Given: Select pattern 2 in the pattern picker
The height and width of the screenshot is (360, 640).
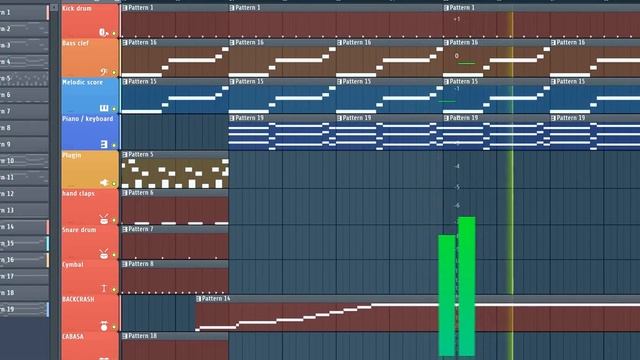Looking at the screenshot, I should (23, 29).
